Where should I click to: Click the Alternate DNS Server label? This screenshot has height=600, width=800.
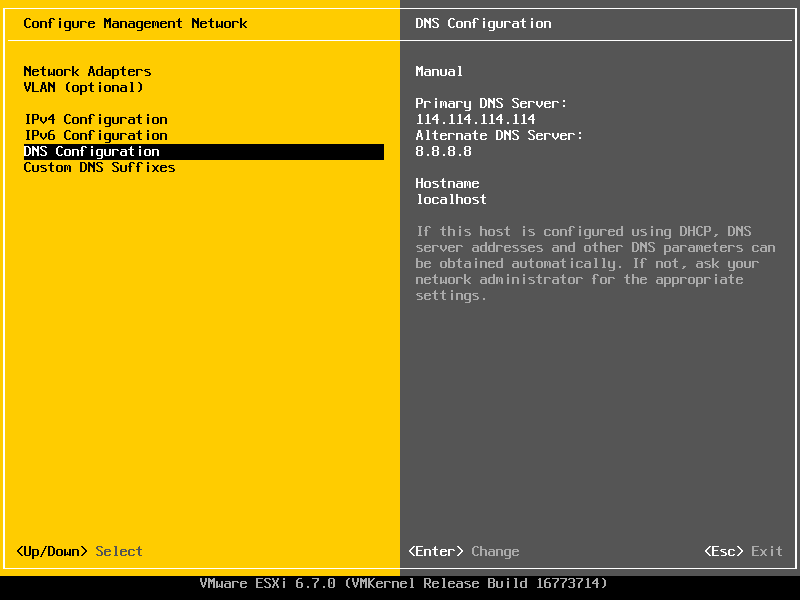tap(499, 135)
